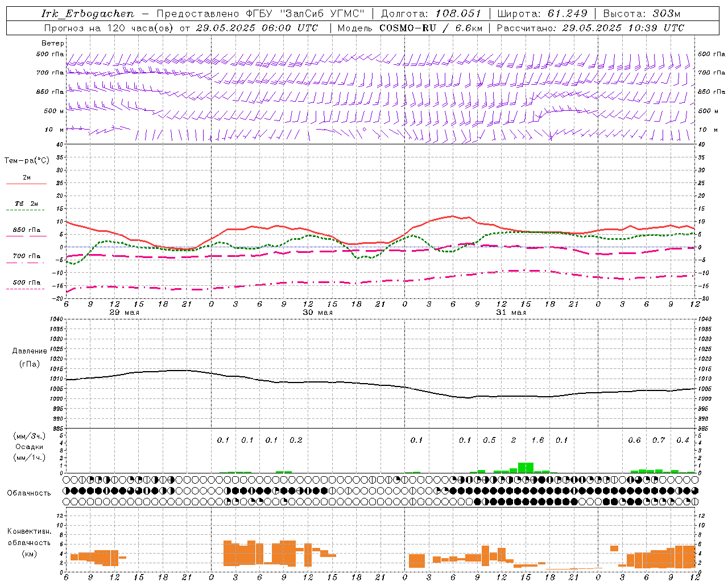Image resolution: width=728 pixels, height=582 pixels.
Task: Click the (мм/1ч.) precipitation unit label
Action: pos(30,458)
